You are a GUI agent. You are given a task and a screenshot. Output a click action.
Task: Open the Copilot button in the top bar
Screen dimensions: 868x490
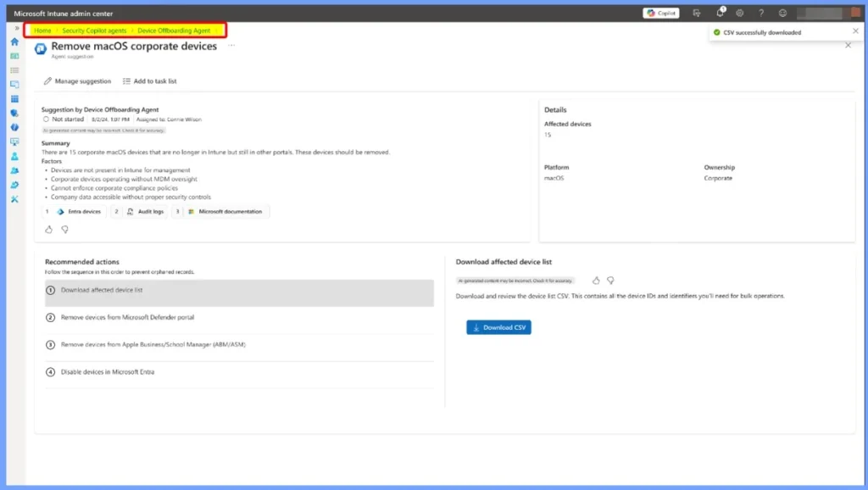pyautogui.click(x=662, y=12)
